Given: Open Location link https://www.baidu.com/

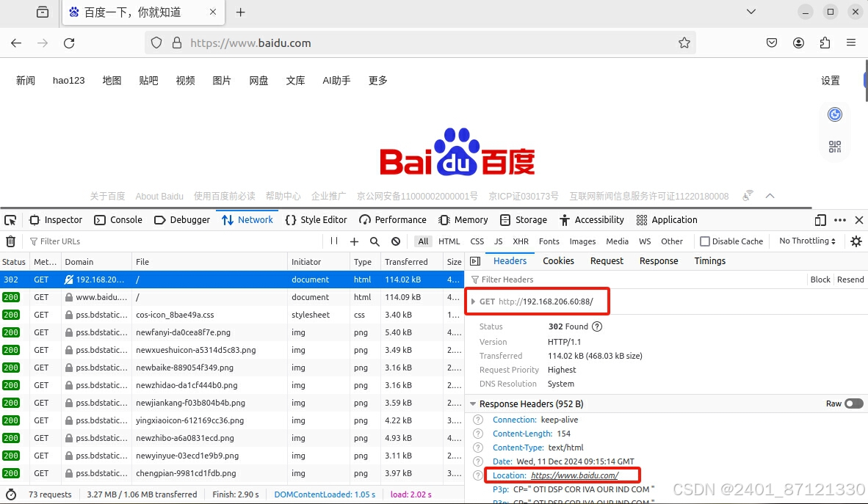Looking at the screenshot, I should point(574,475).
